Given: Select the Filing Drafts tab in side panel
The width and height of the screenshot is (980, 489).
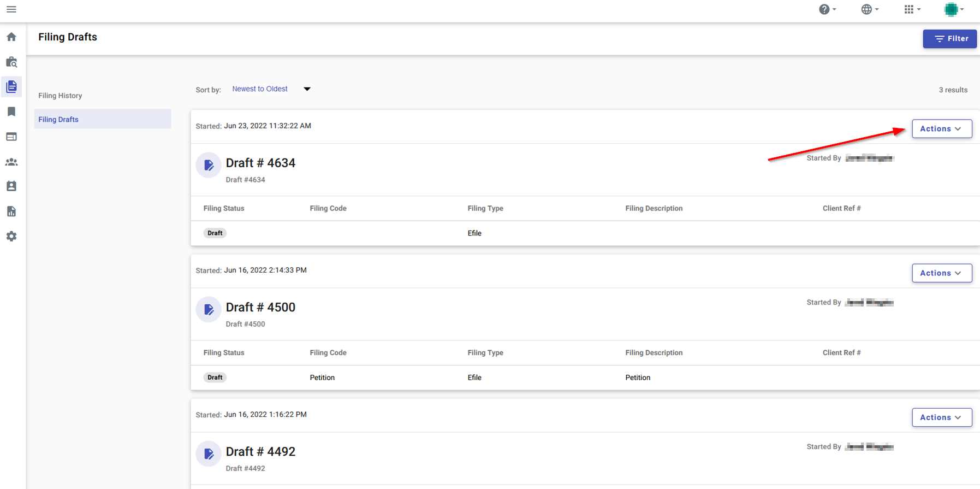Looking at the screenshot, I should 58,120.
